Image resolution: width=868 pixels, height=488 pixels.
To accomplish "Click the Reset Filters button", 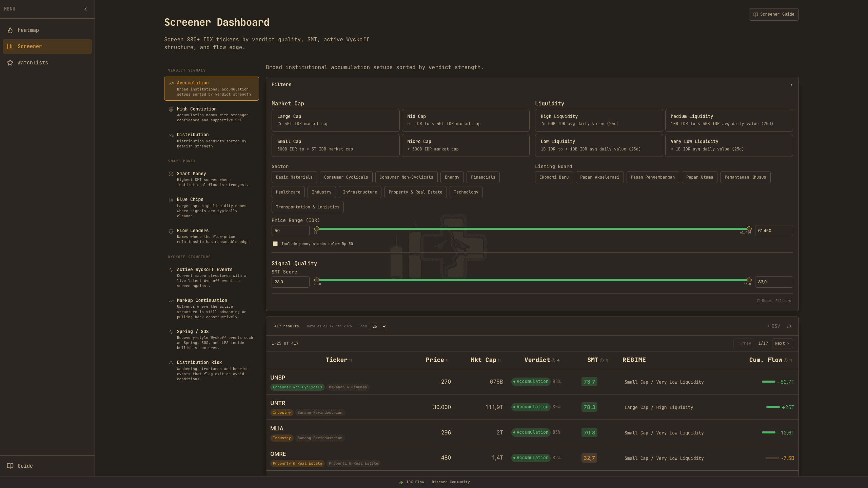I will (x=774, y=301).
